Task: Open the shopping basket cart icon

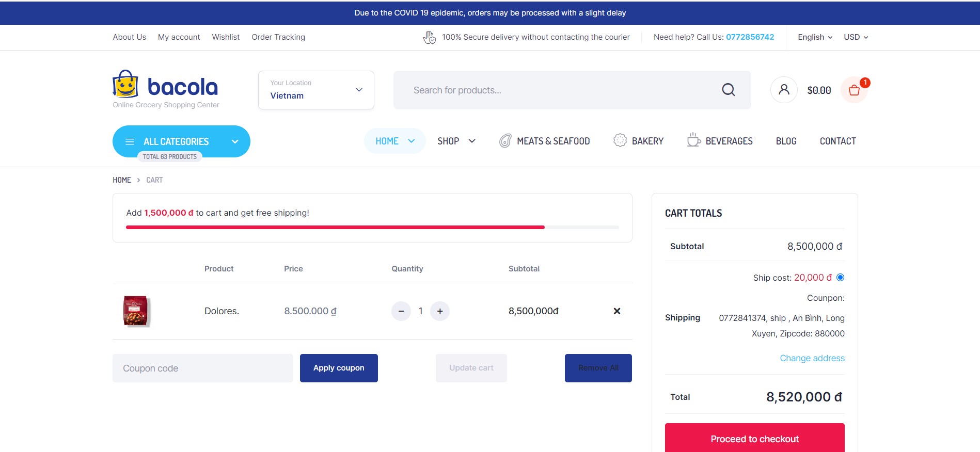Action: [x=854, y=90]
